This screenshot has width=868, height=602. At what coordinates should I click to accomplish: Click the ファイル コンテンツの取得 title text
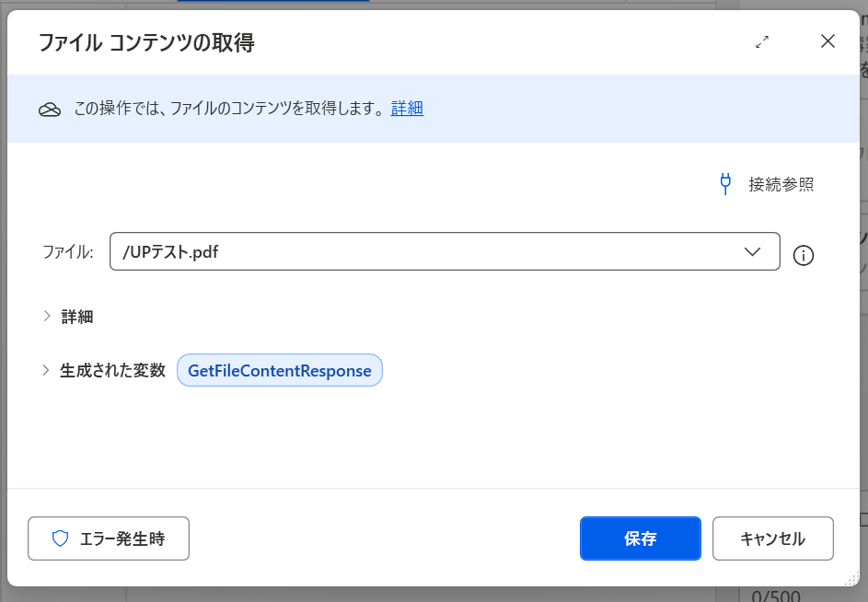pos(146,42)
